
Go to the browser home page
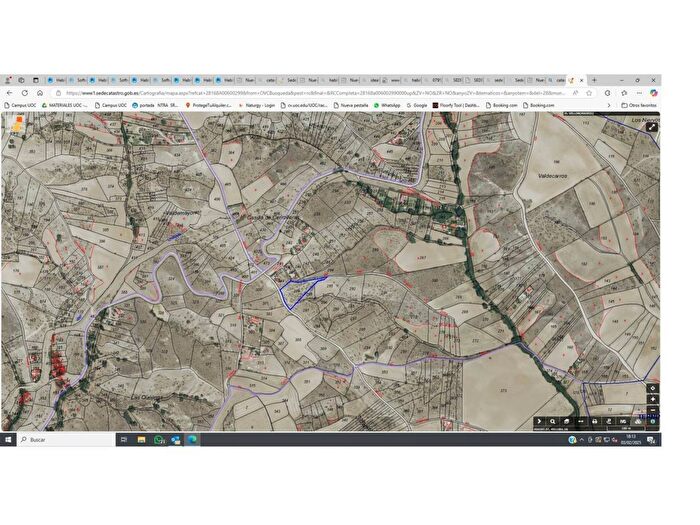click(x=40, y=93)
